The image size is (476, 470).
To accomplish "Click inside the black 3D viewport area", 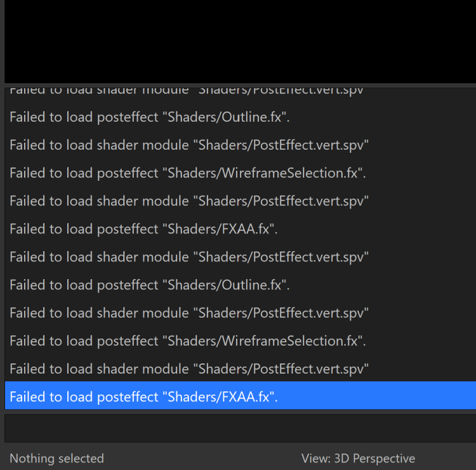I will click(240, 41).
